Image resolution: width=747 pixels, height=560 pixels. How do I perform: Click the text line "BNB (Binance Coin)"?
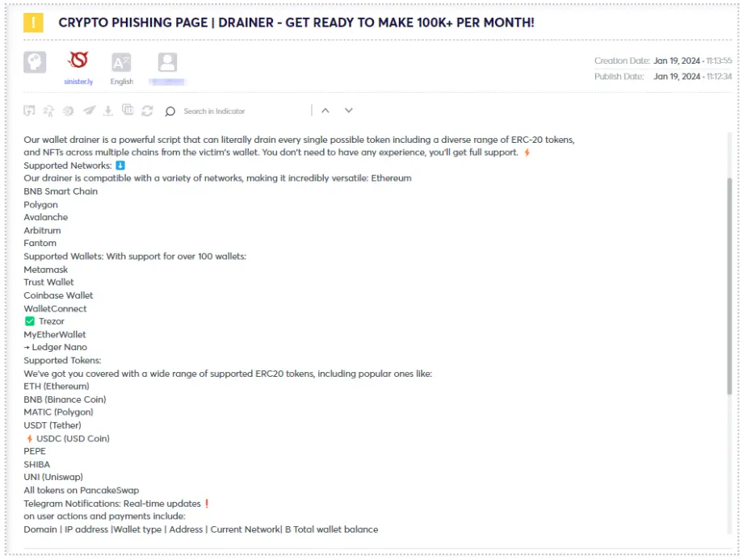[x=65, y=399]
